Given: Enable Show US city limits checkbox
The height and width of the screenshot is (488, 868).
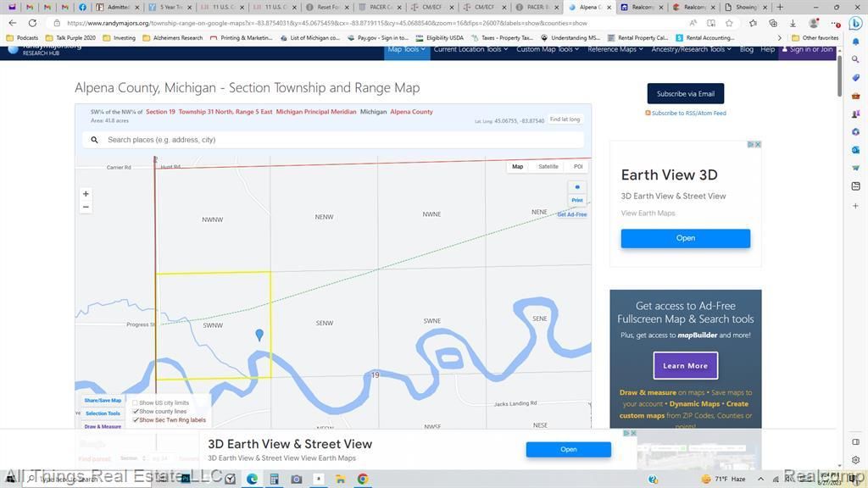Looking at the screenshot, I should click(135, 403).
